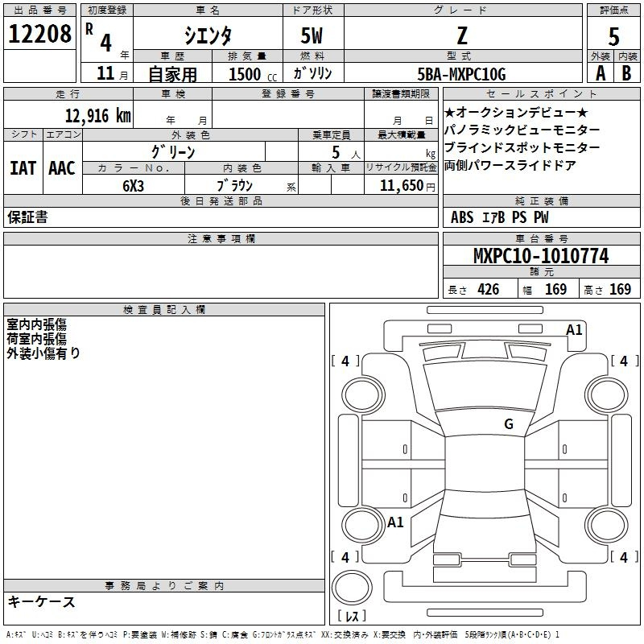
Task: Click the recycle deposit amount 11,650
Action: [x=398, y=185]
